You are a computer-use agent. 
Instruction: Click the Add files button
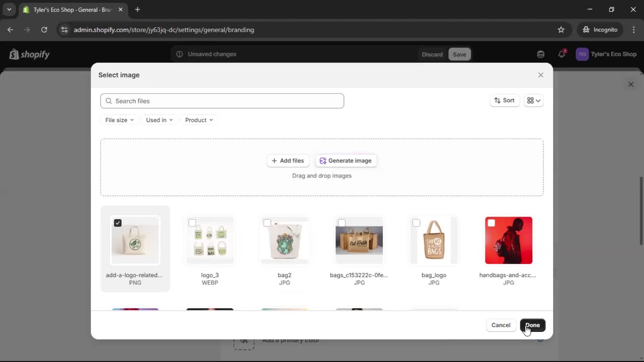[288, 161]
